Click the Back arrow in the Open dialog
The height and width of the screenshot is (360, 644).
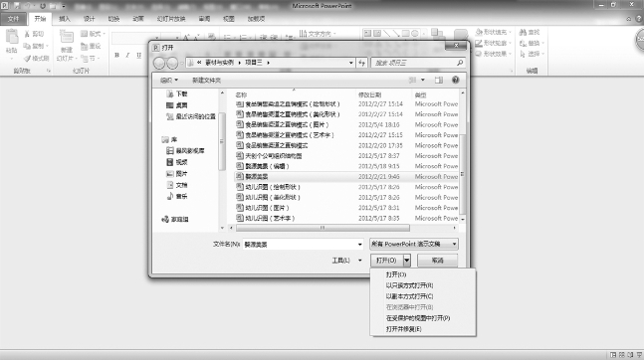click(159, 63)
